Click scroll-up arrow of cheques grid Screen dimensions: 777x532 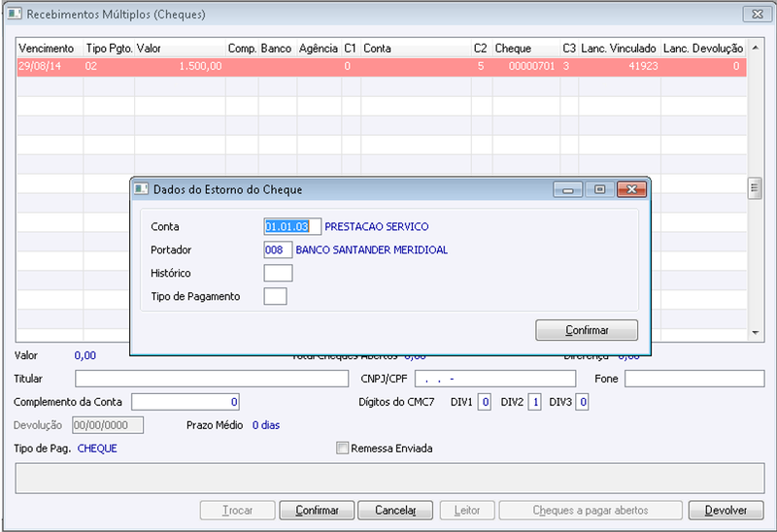point(756,48)
